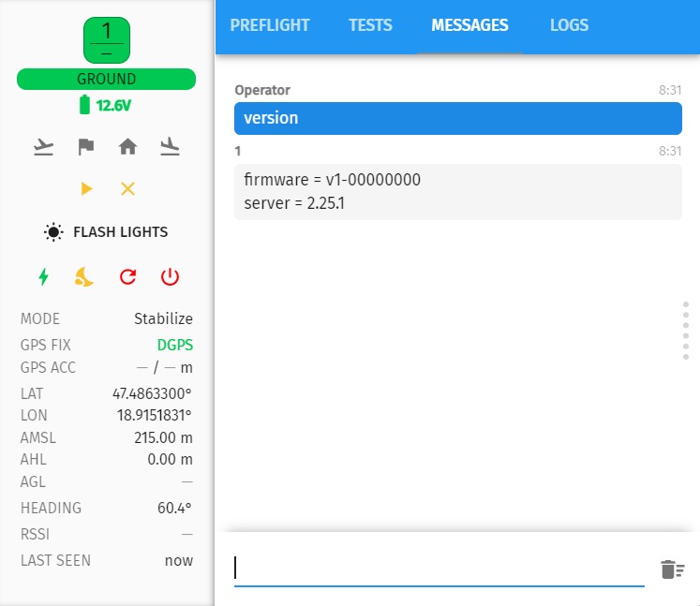Click the LAST SEEN value 'now'
The width and height of the screenshot is (700, 606).
click(x=179, y=560)
